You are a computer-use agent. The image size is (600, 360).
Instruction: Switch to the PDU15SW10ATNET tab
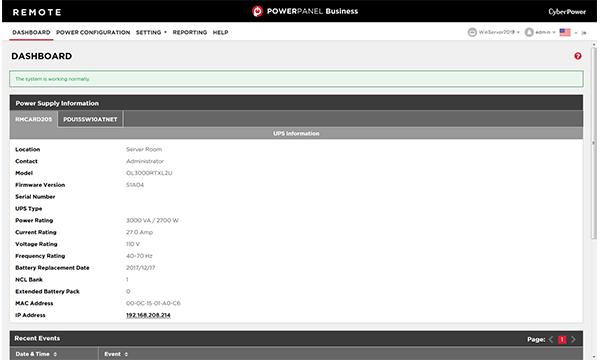pyautogui.click(x=90, y=119)
